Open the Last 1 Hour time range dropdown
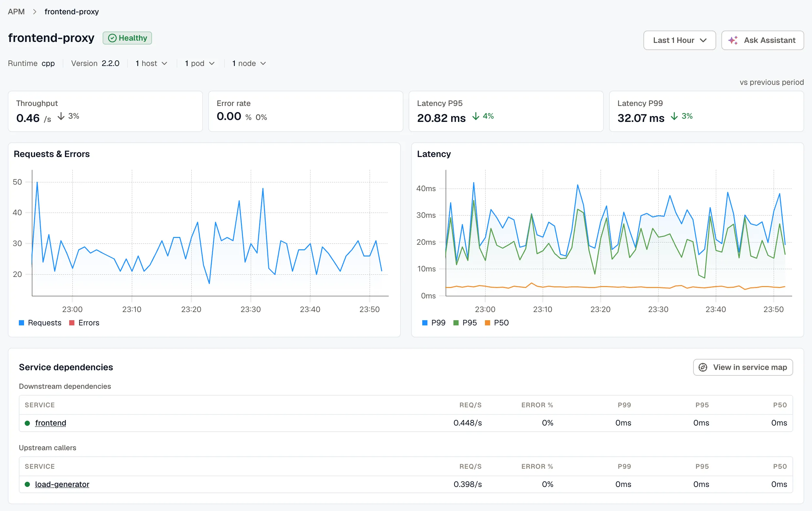This screenshot has width=812, height=511. [679, 40]
